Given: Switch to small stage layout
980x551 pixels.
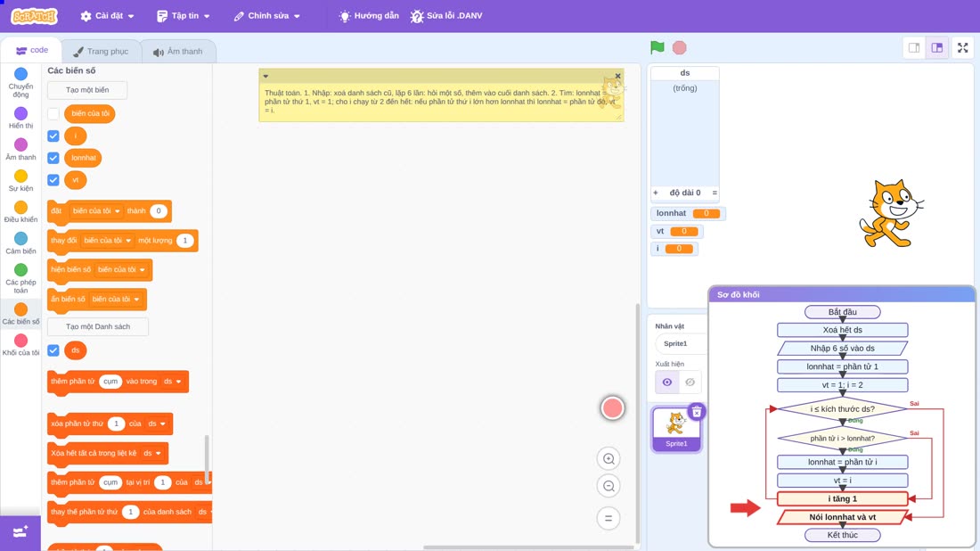Looking at the screenshot, I should click(914, 47).
